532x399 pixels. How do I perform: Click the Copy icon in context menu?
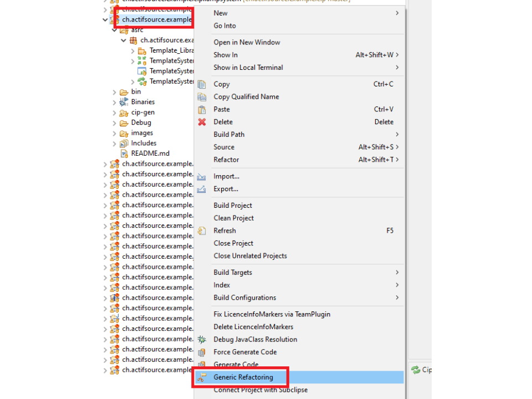202,84
